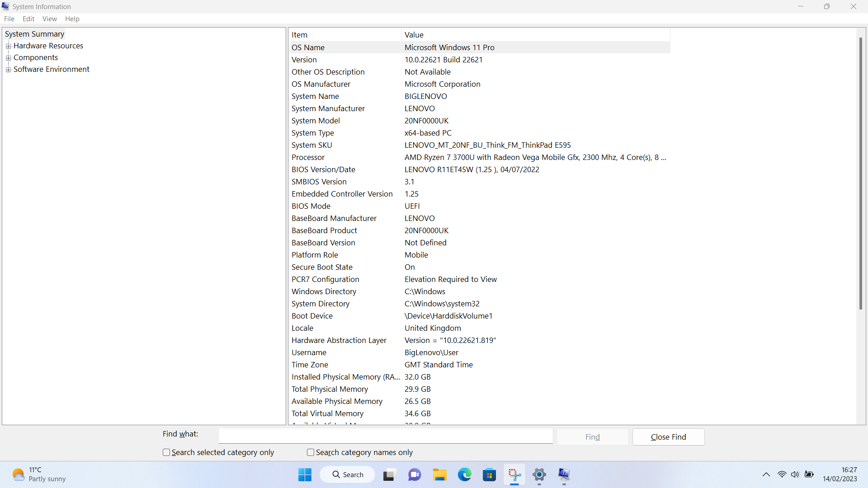
Task: Open Microsoft Store from the taskbar
Action: point(490,474)
